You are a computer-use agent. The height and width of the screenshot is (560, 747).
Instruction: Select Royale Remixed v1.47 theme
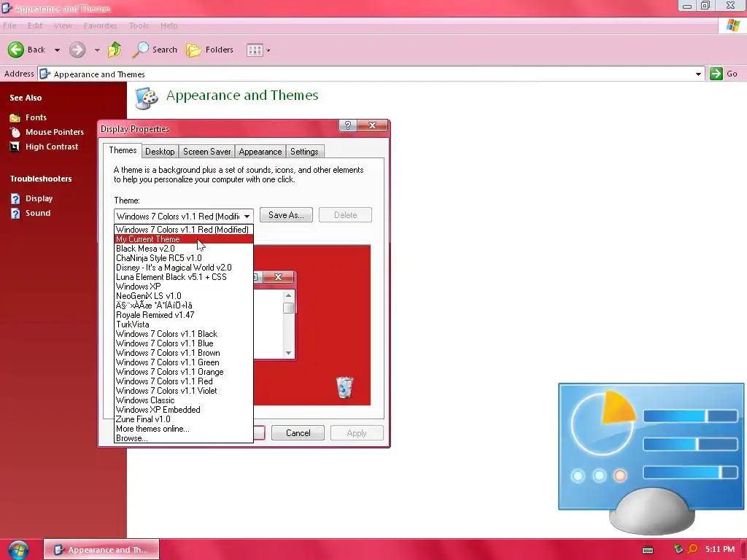184,315
